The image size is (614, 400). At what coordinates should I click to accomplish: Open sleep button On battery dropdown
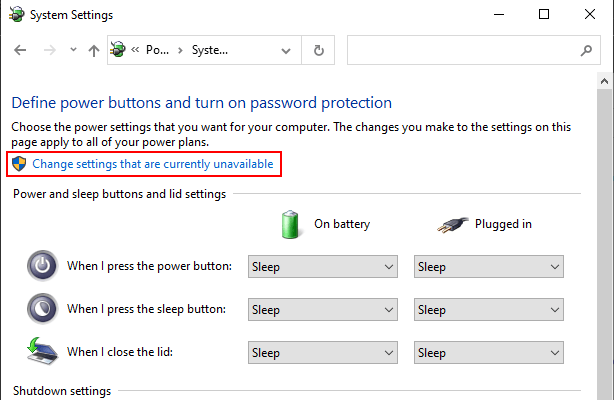point(323,310)
